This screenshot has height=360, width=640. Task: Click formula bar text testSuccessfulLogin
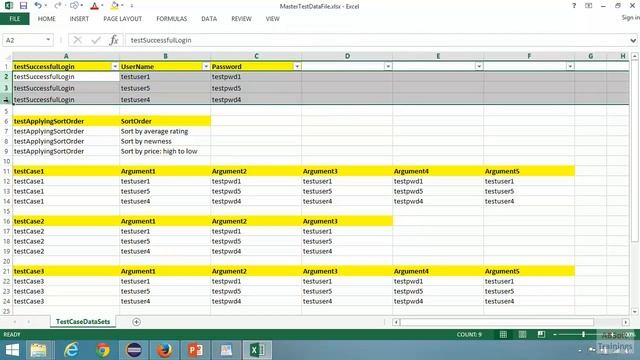[x=161, y=40]
